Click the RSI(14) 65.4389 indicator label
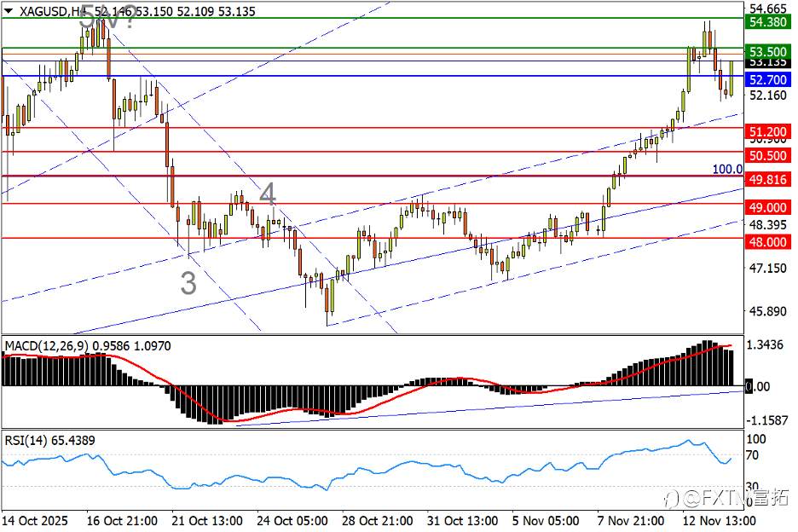The image size is (798, 532). coord(49,441)
